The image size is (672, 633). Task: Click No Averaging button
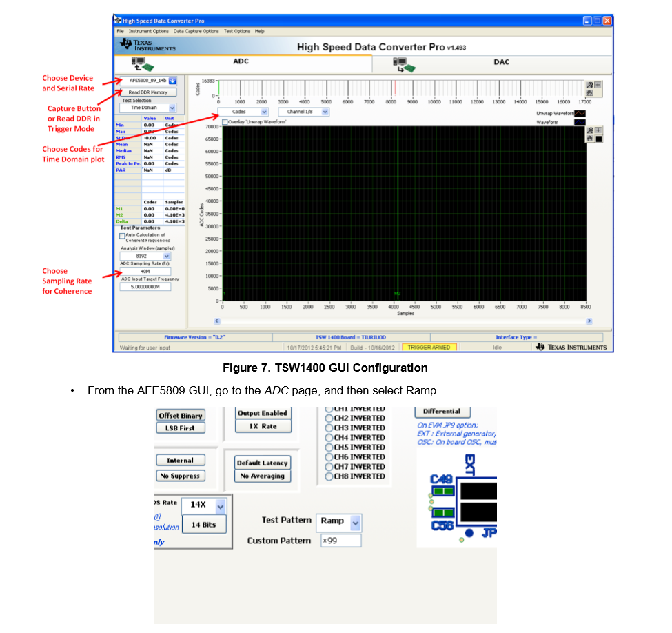263,476
